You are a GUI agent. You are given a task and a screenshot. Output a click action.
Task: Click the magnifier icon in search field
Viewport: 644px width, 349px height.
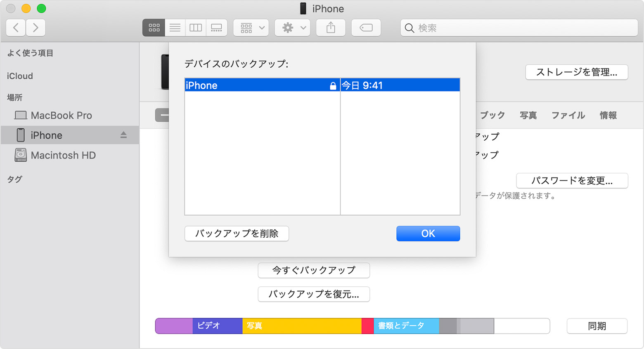[x=409, y=28]
